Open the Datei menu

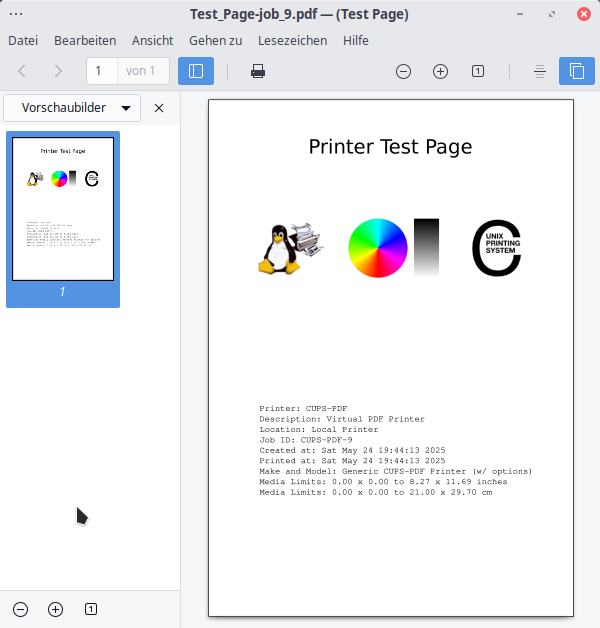[x=23, y=41]
